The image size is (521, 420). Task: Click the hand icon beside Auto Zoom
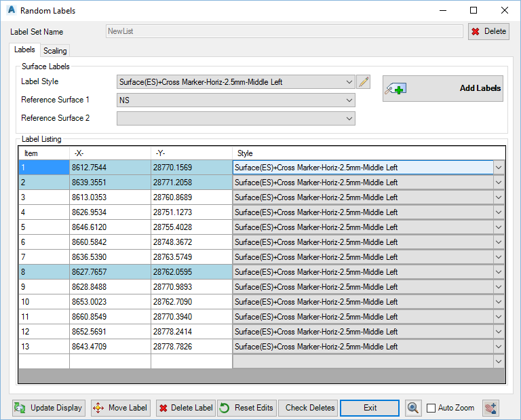click(490, 408)
